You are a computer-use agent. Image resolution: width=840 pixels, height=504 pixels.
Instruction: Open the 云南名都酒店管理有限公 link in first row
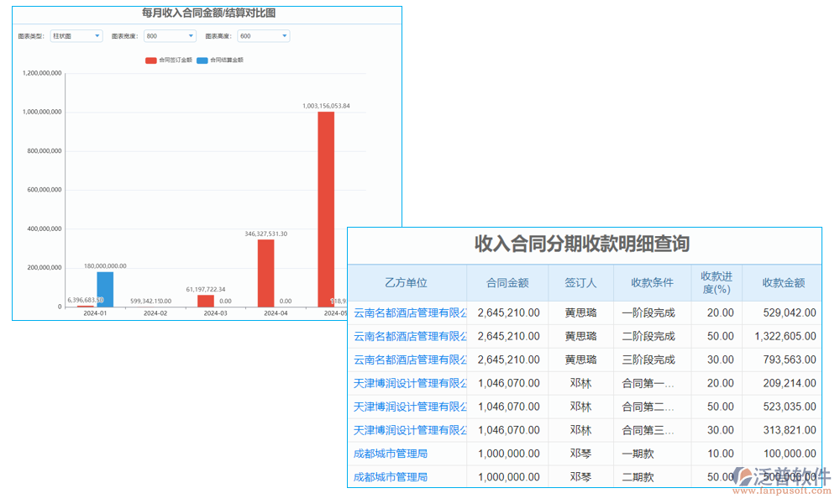click(x=409, y=312)
